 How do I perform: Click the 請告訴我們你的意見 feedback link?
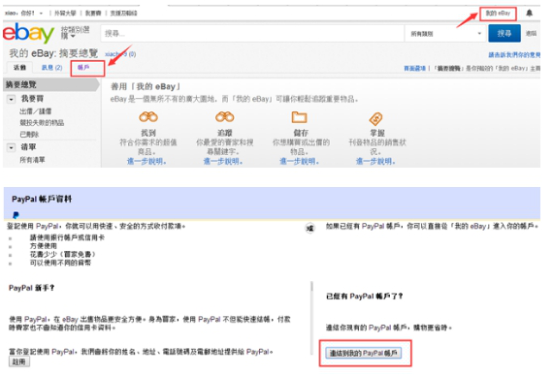point(514,55)
